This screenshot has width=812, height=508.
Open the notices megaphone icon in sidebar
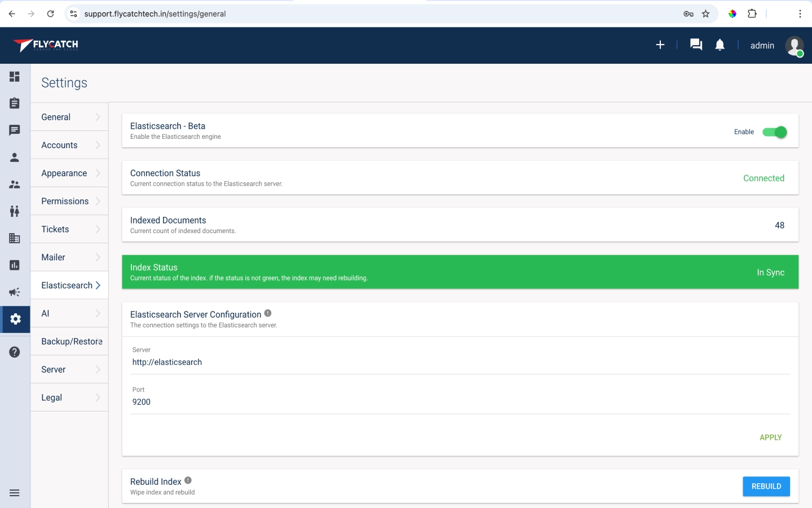pyautogui.click(x=15, y=292)
